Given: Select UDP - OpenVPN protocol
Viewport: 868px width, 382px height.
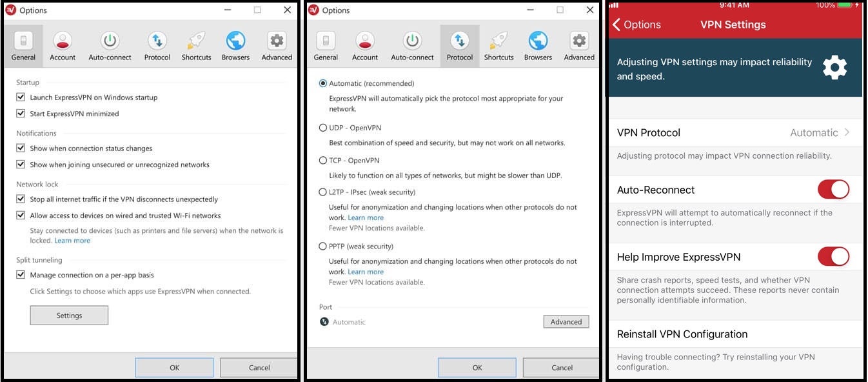Looking at the screenshot, I should tap(323, 128).
